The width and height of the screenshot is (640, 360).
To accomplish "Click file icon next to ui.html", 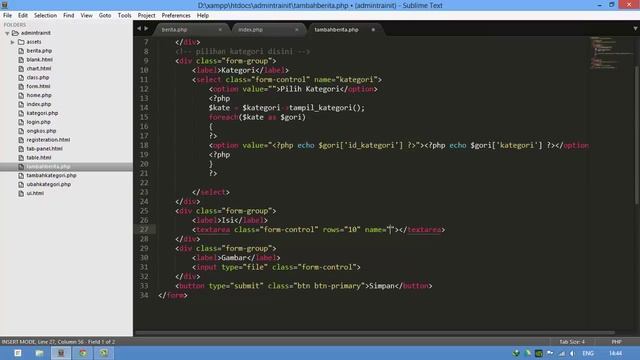I will [21, 194].
